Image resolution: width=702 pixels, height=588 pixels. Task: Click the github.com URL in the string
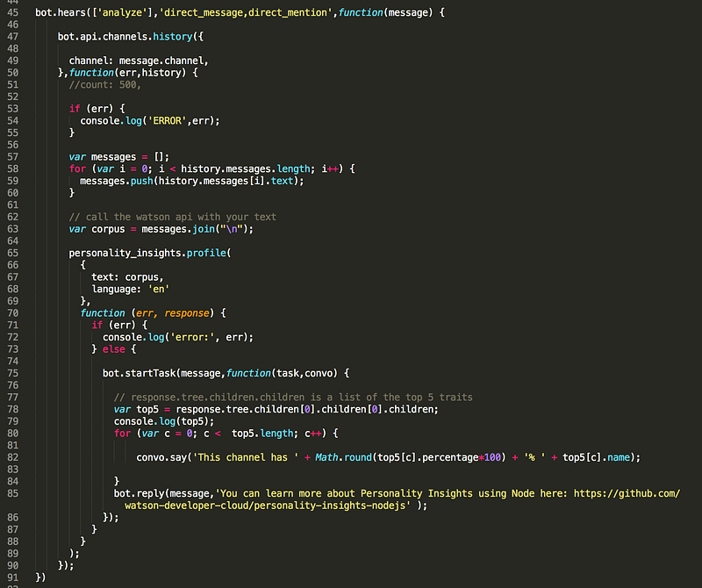pos(627,493)
